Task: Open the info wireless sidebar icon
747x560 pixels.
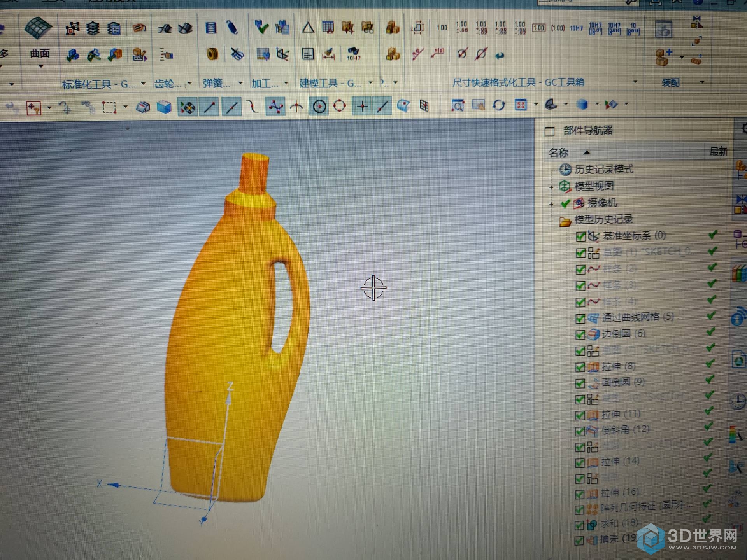Action: pos(738,316)
